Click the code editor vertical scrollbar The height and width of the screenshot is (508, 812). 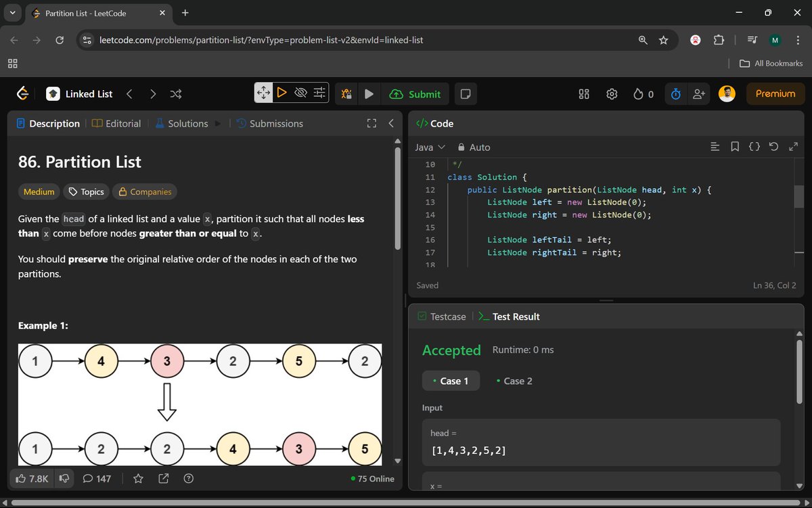point(799,196)
